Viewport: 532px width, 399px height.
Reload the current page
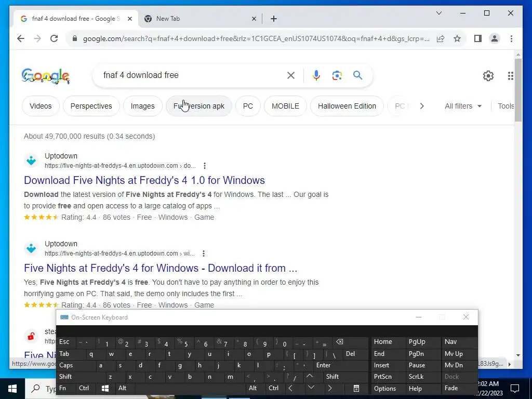click(x=54, y=38)
